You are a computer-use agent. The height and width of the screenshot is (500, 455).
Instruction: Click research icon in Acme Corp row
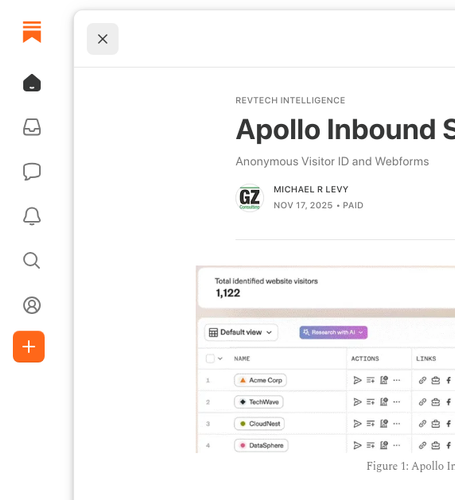pyautogui.click(x=384, y=380)
